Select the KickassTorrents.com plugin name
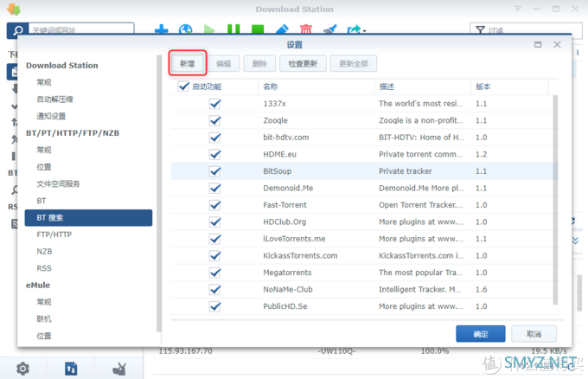This screenshot has height=379, width=588. click(x=300, y=255)
